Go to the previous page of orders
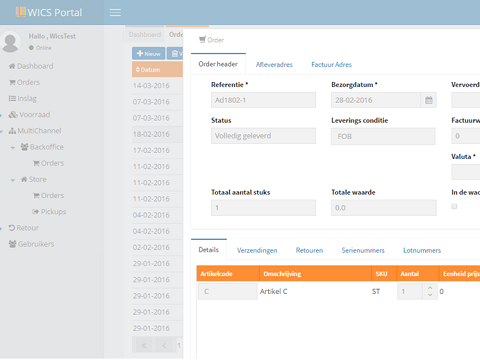The width and height of the screenshot is (480, 360). coord(164,345)
